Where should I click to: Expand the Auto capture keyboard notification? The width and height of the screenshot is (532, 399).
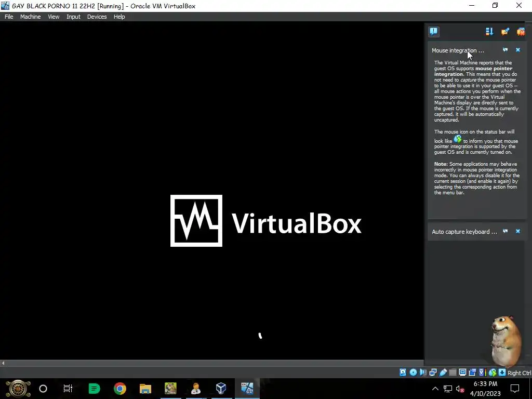pos(464,232)
